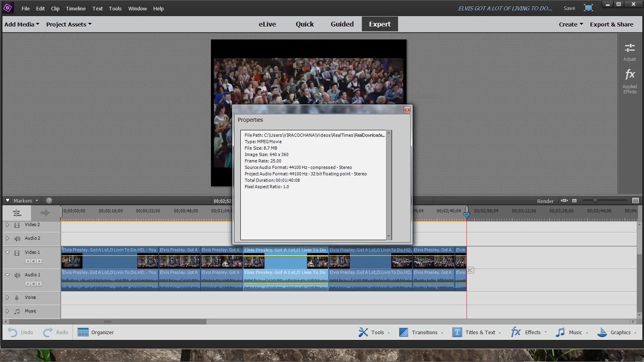Open the Applied Effects panel
Screen dimensions: 644x362
pyautogui.click(x=630, y=81)
